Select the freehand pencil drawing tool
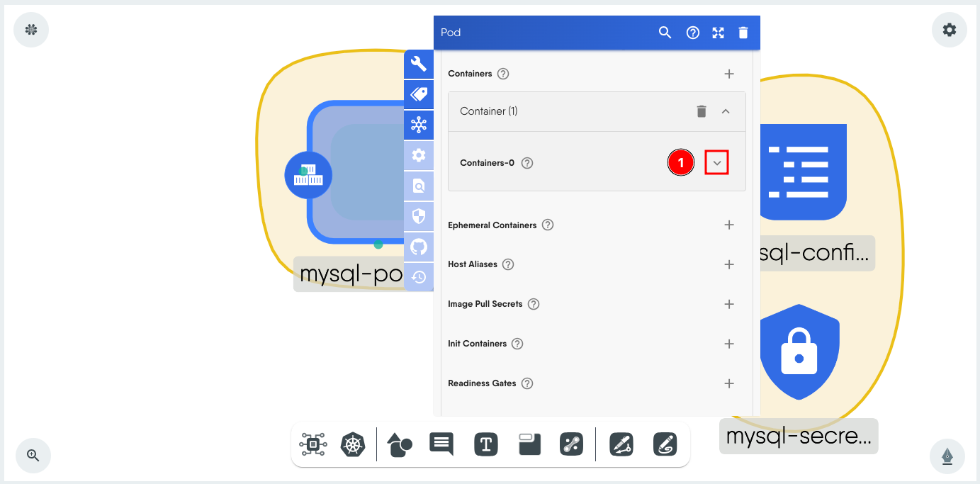Image resolution: width=980 pixels, height=484 pixels. (665, 444)
